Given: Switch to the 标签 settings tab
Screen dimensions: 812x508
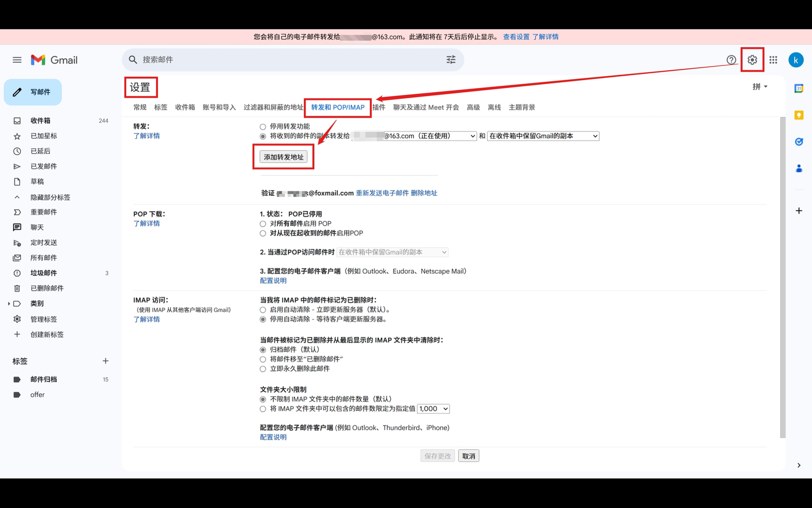Looking at the screenshot, I should click(x=161, y=107).
